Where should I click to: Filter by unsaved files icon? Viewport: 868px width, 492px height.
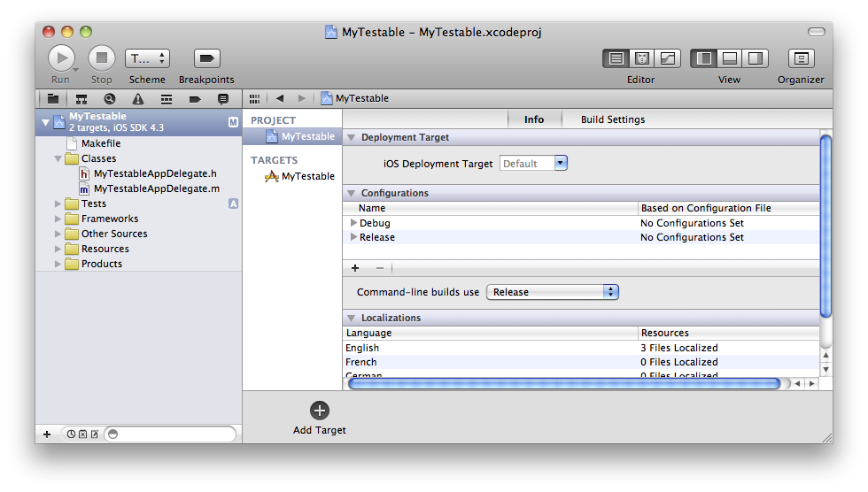click(95, 434)
